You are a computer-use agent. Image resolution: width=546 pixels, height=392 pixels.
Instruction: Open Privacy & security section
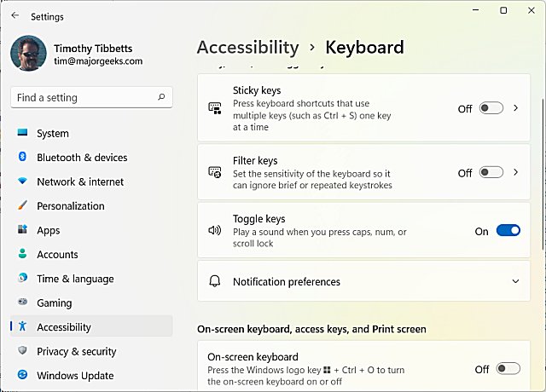pyautogui.click(x=76, y=351)
